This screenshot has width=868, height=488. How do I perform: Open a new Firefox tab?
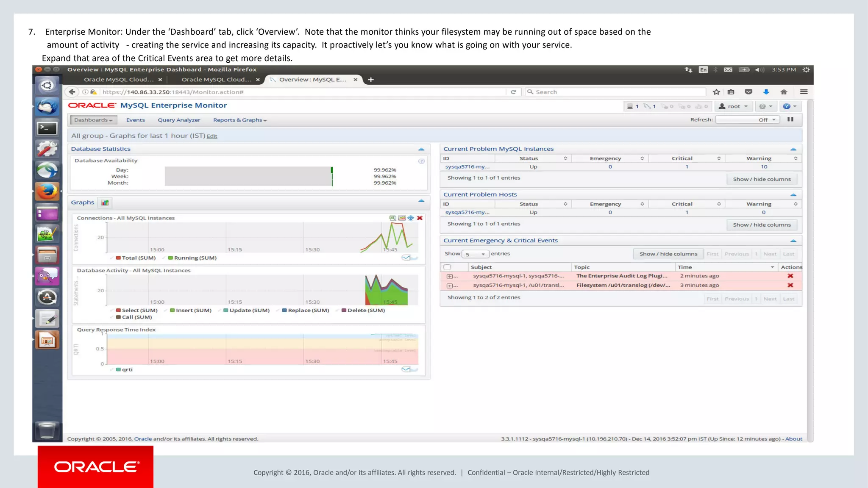[x=371, y=80]
